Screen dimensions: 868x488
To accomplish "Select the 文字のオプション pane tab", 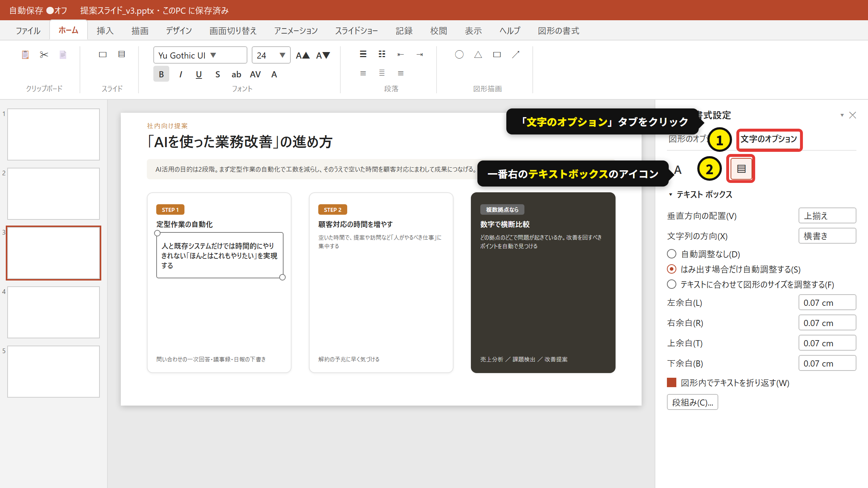I will tap(769, 140).
